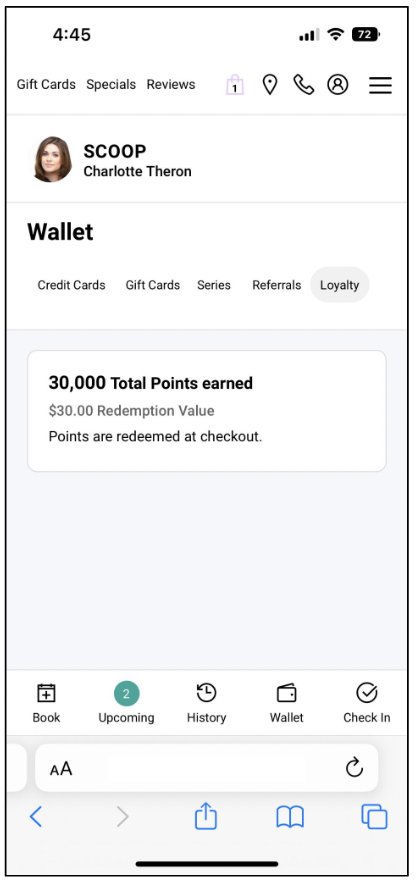Select the Referrals tab
The width and height of the screenshot is (416, 886).
click(x=276, y=285)
